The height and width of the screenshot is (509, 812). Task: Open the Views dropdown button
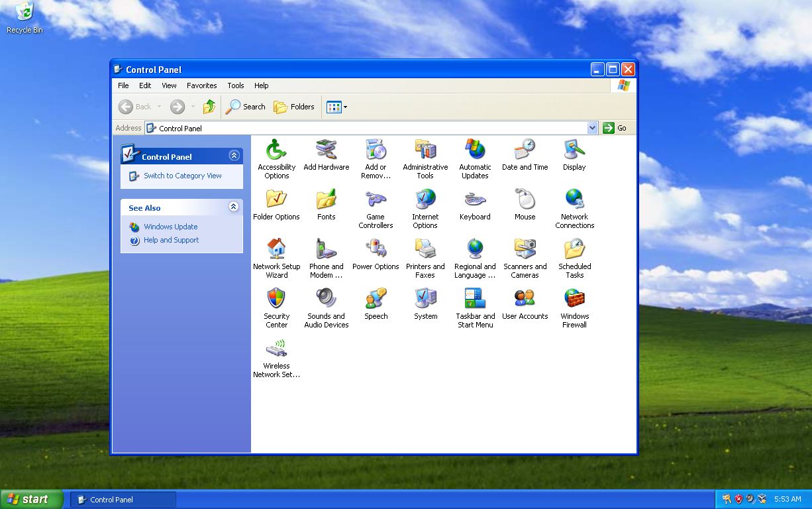(x=337, y=107)
